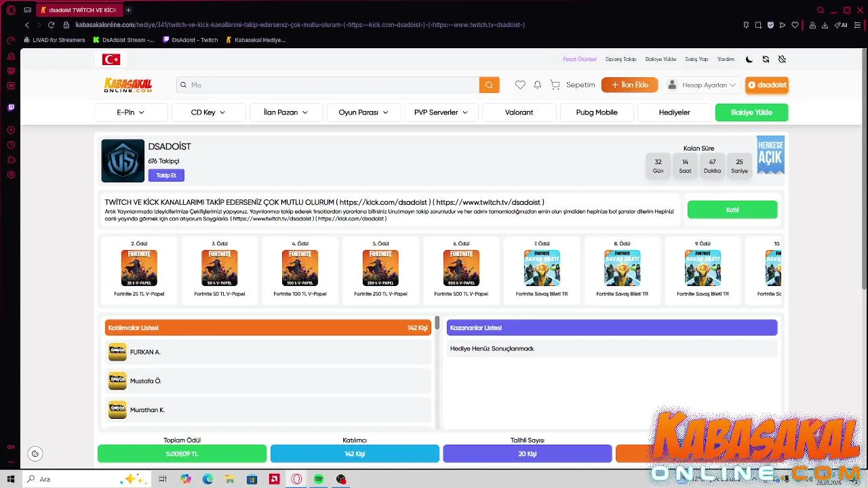Open the notifications bell icon
Image resolution: width=868 pixels, height=488 pixels.
[x=537, y=85]
